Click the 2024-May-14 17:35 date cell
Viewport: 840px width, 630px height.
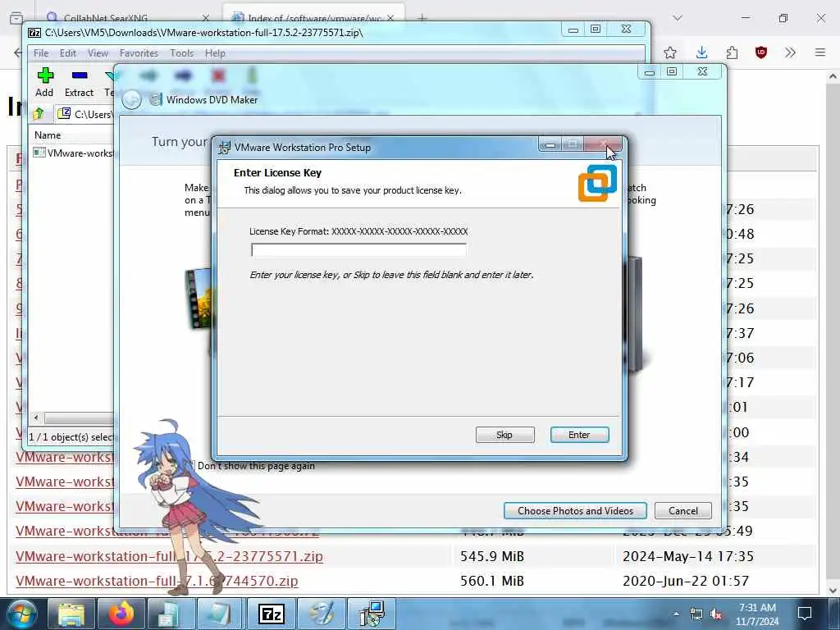tap(688, 556)
